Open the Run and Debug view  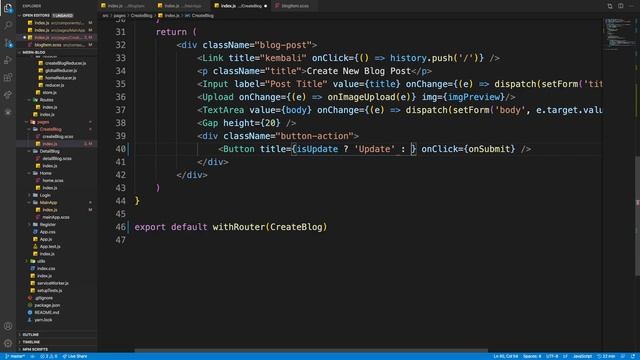pos(8,60)
